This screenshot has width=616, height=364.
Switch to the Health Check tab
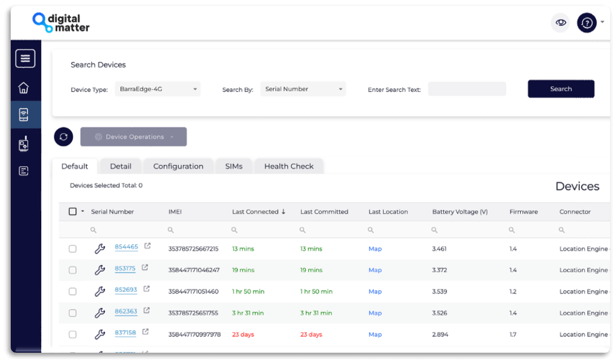click(x=289, y=166)
